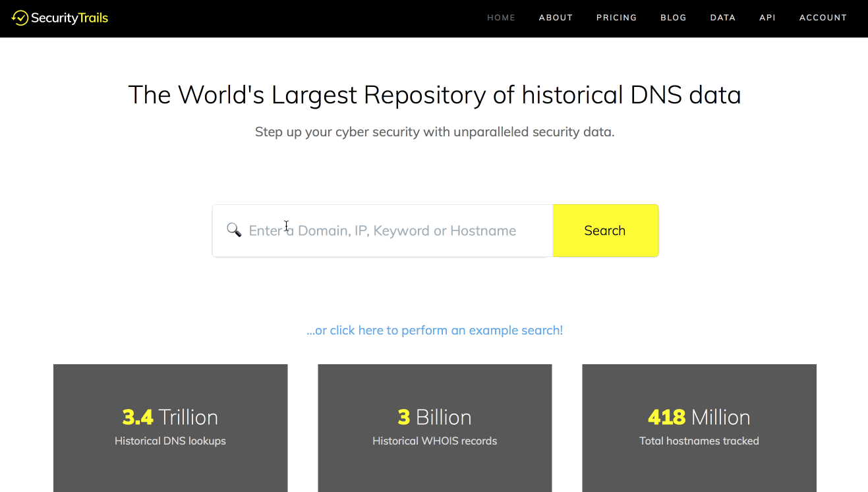
Task: Click the 'Step up your cyber security' subtitle
Action: [434, 132]
